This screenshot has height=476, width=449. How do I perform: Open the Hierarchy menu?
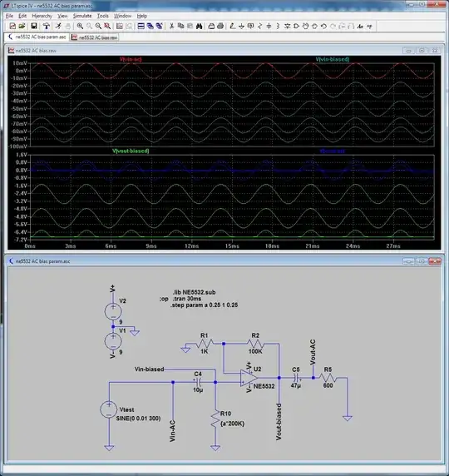42,16
